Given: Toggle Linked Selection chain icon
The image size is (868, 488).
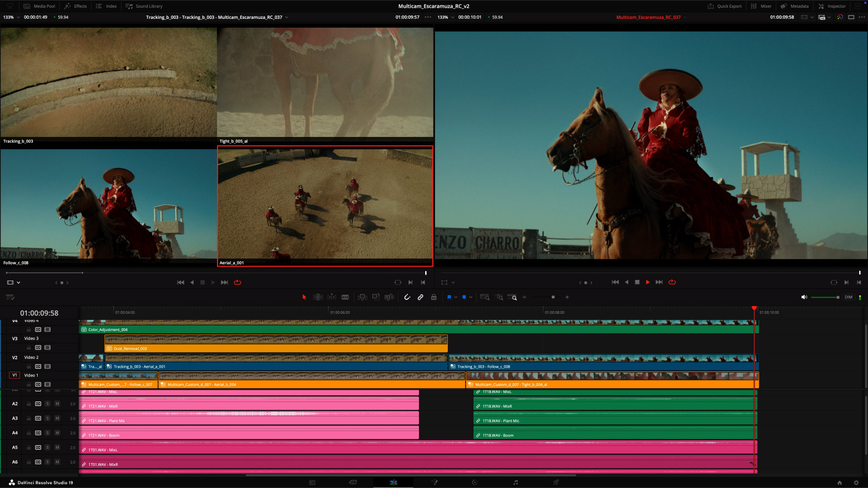Looking at the screenshot, I should click(420, 297).
